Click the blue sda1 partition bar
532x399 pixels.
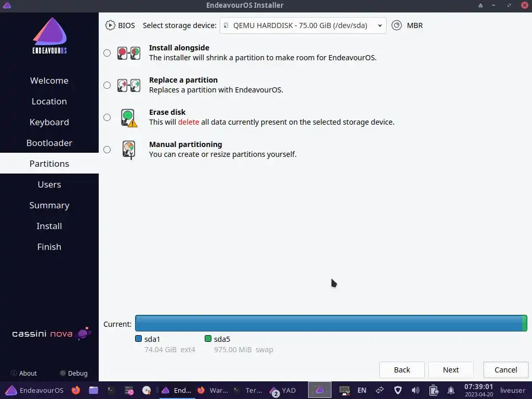pos(328,323)
